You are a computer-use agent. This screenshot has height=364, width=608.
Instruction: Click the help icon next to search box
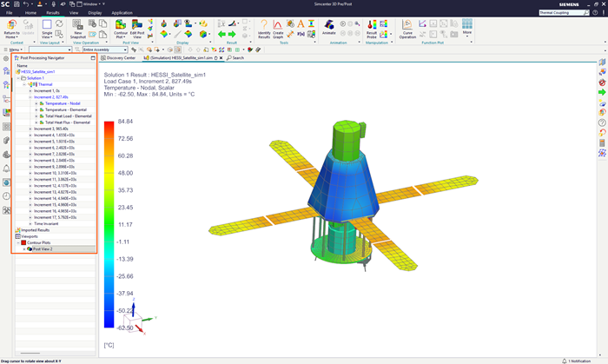pos(595,12)
